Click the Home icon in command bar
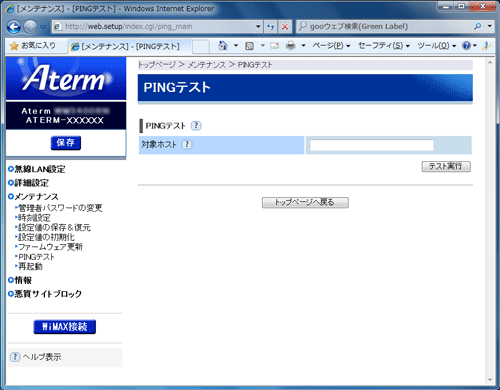The height and width of the screenshot is (390, 500). 223,46
